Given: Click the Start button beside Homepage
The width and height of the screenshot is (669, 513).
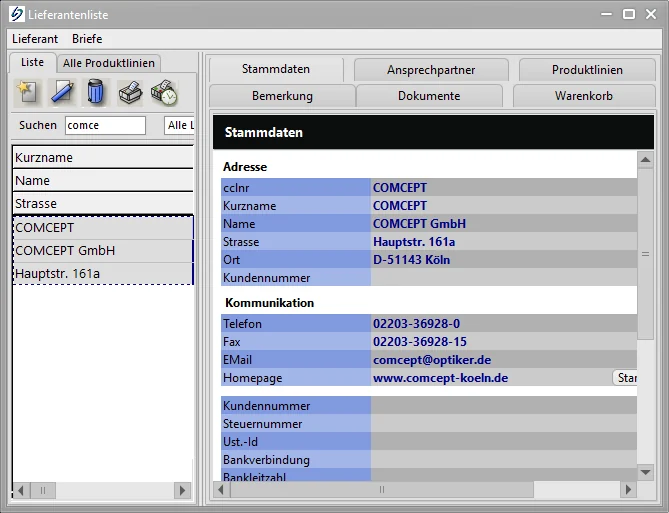Looking at the screenshot, I should 625,378.
